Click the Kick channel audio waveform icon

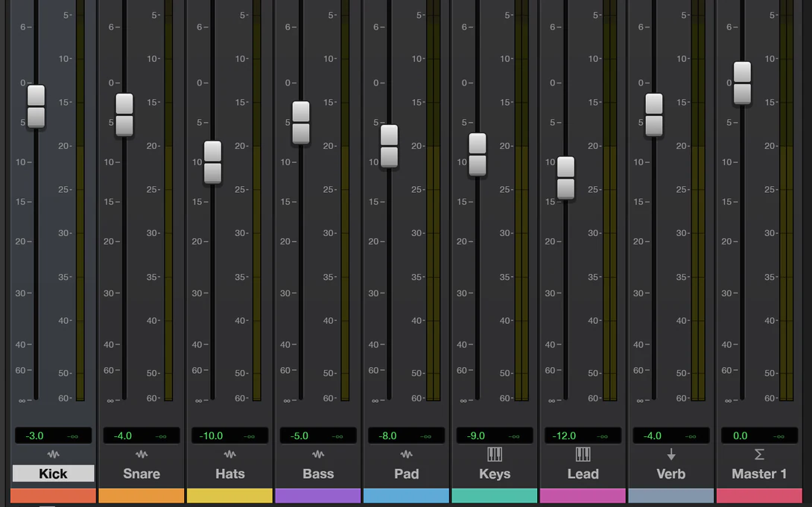tap(54, 454)
